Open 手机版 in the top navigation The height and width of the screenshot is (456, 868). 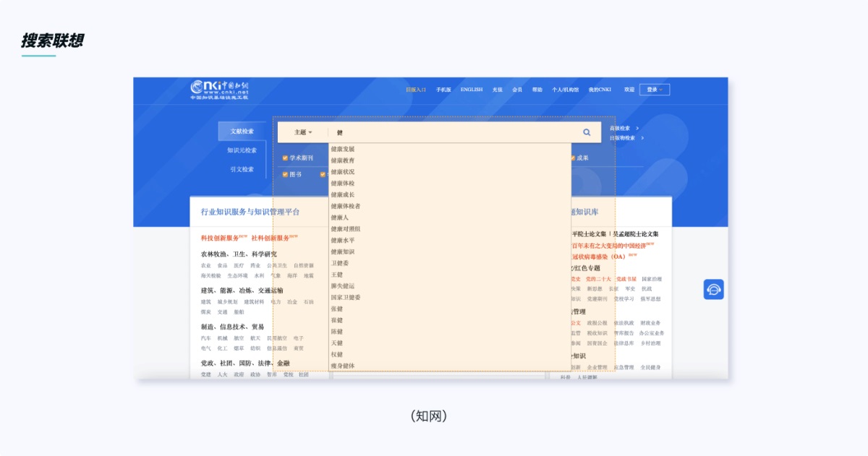point(443,90)
